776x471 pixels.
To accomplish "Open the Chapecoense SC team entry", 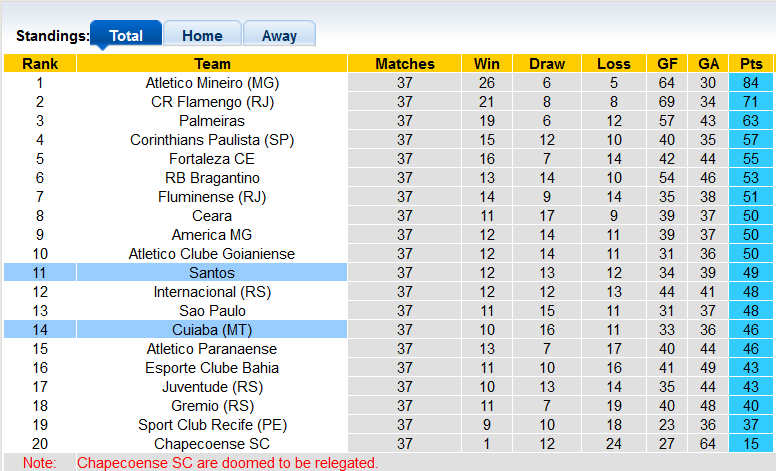I will point(212,444).
